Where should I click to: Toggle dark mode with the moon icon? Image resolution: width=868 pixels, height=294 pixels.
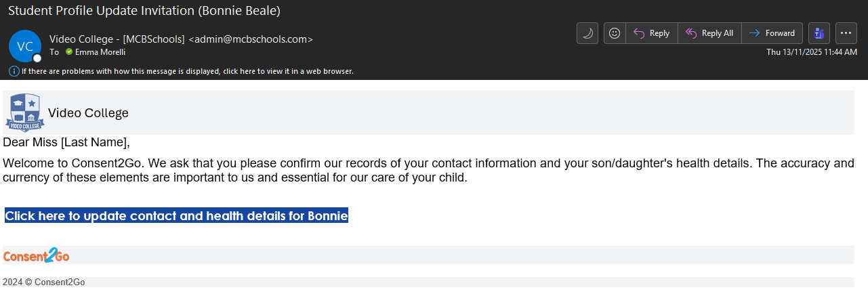(587, 33)
